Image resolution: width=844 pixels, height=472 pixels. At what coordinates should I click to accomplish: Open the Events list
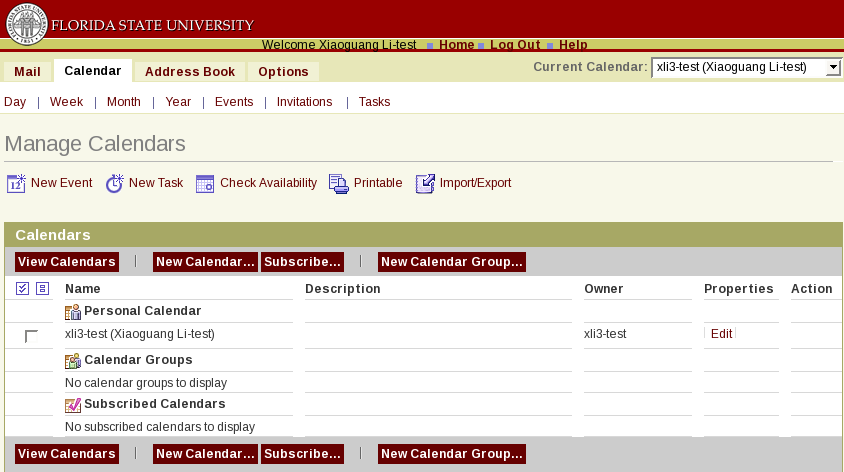coord(234,102)
